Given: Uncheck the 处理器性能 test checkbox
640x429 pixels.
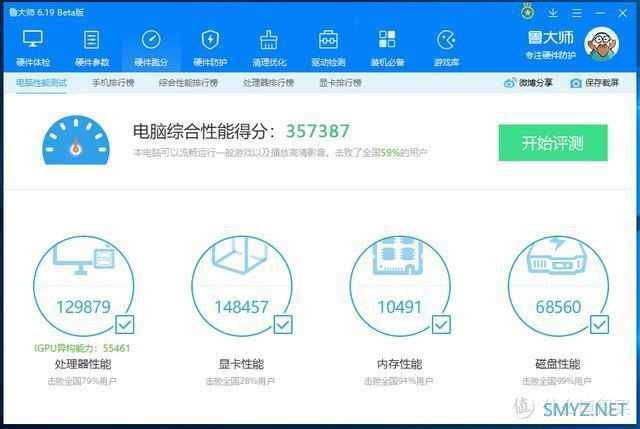Looking at the screenshot, I should tap(124, 325).
